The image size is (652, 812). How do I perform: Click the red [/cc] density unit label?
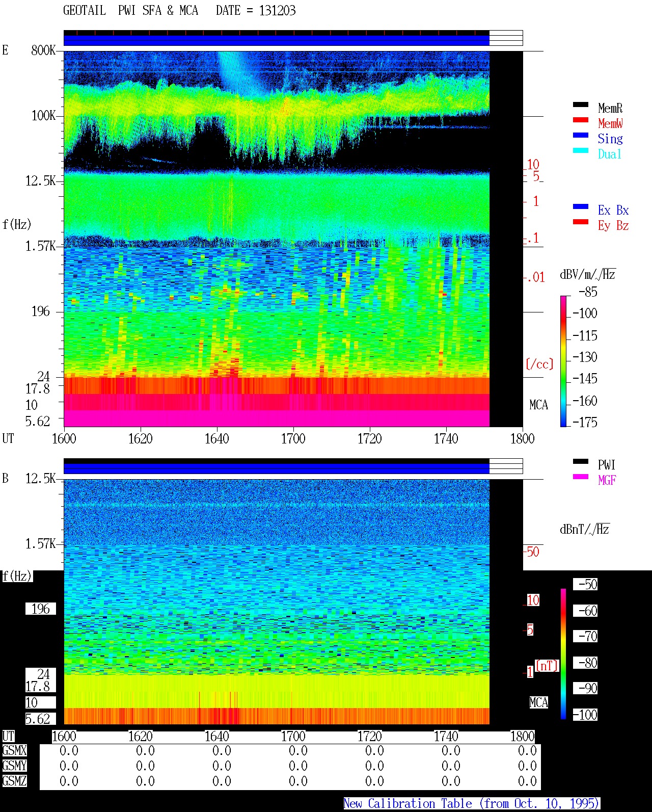pyautogui.click(x=539, y=364)
